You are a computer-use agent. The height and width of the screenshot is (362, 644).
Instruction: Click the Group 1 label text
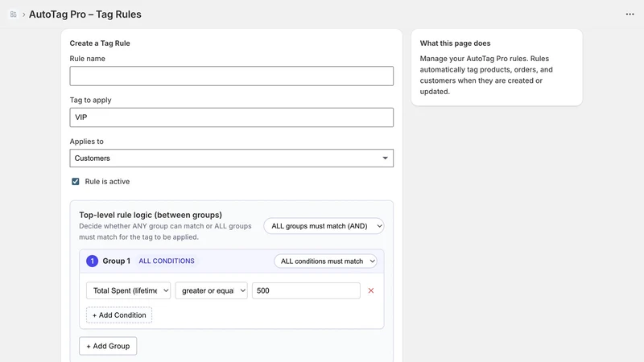click(116, 261)
